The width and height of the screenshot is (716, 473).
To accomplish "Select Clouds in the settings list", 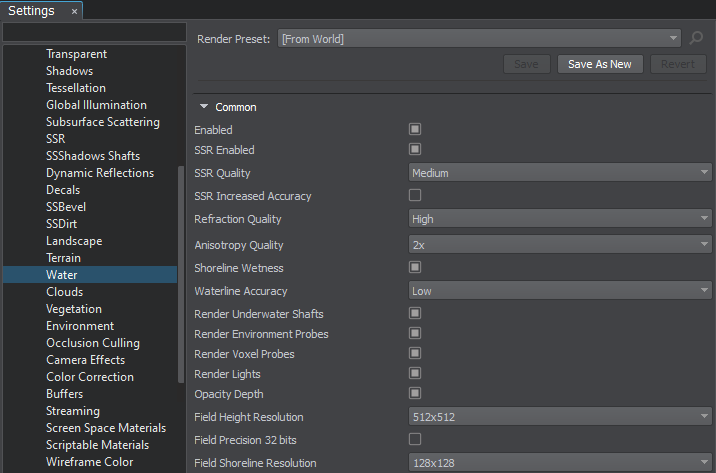I will tap(64, 292).
